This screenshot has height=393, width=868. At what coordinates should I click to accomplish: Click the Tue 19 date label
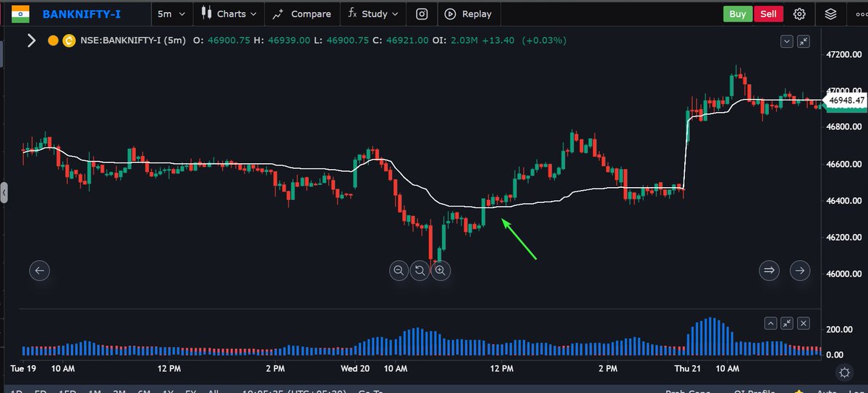pos(23,368)
